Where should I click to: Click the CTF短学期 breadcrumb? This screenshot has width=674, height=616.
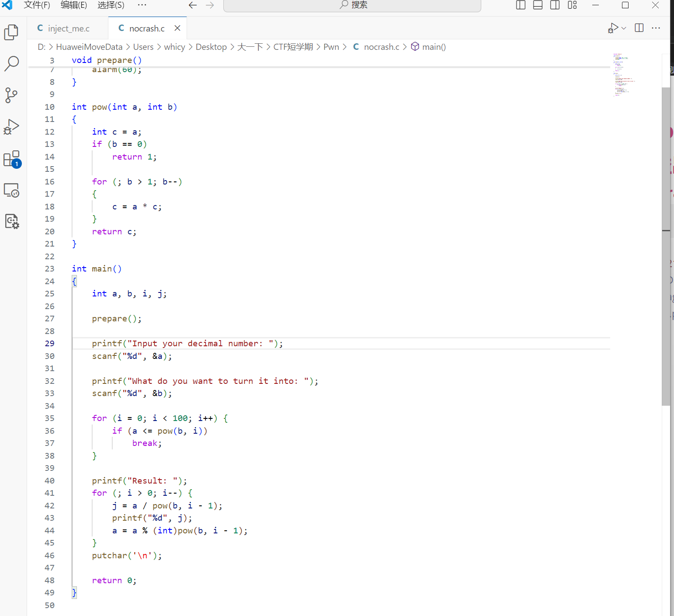coord(293,47)
